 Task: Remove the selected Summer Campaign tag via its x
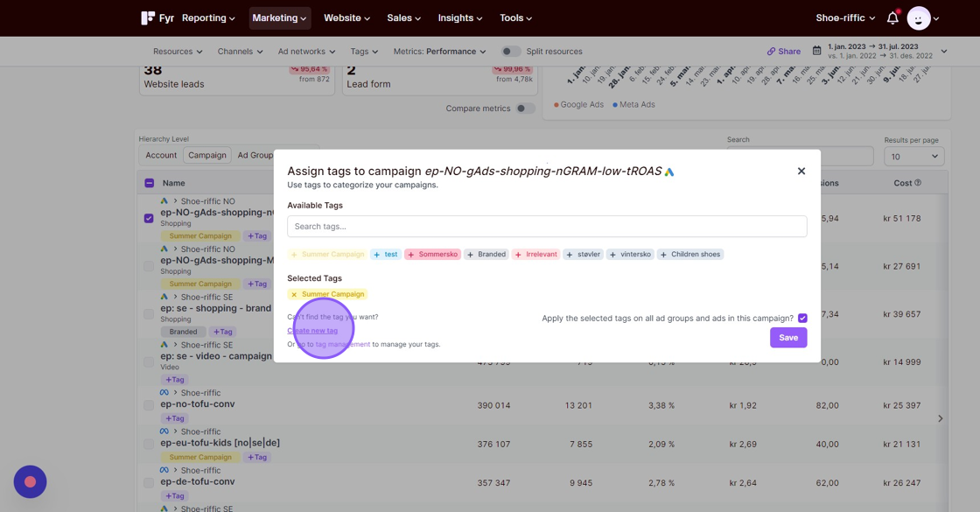[294, 294]
